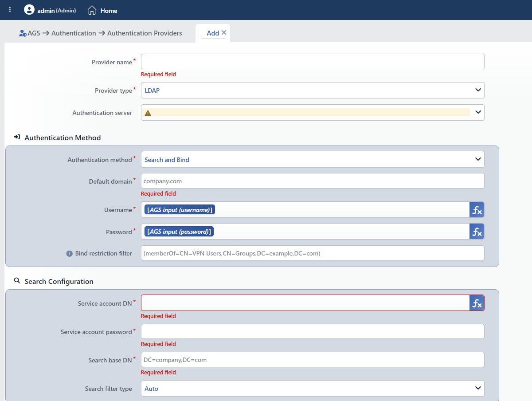
Task: Click the AGS input (password) token
Action: click(179, 232)
